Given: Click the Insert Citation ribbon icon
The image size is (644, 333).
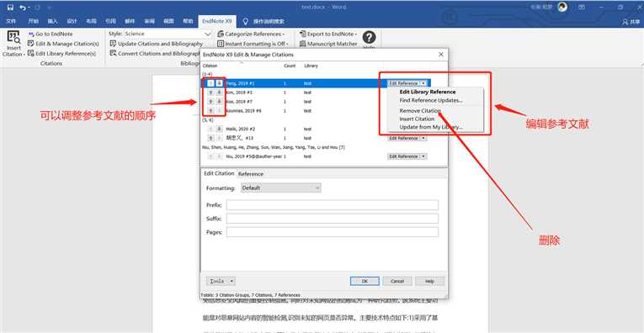Looking at the screenshot, I should click(13, 44).
